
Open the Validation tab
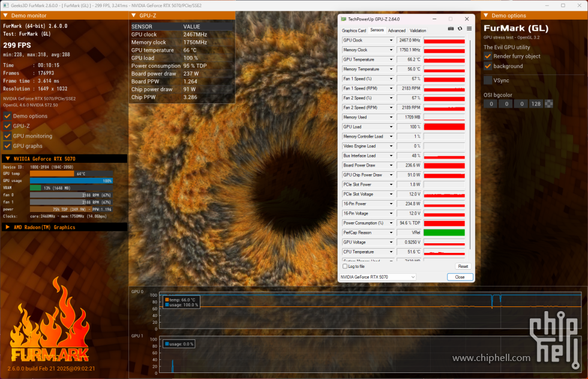[x=418, y=31]
